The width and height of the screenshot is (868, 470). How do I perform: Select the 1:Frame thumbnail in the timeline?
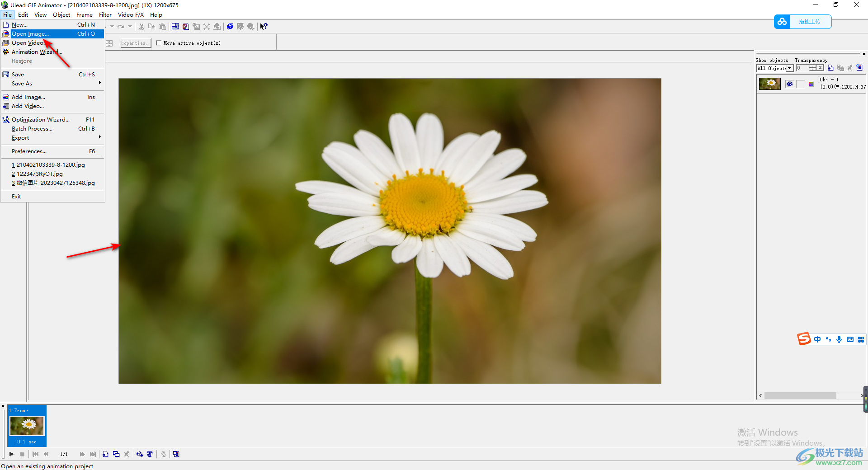pos(27,426)
